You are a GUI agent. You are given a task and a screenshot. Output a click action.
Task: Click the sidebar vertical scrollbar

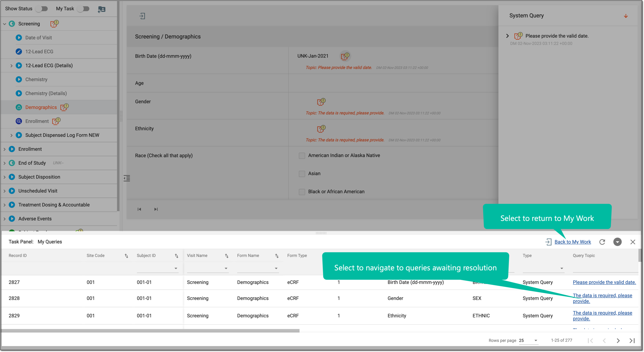118,106
